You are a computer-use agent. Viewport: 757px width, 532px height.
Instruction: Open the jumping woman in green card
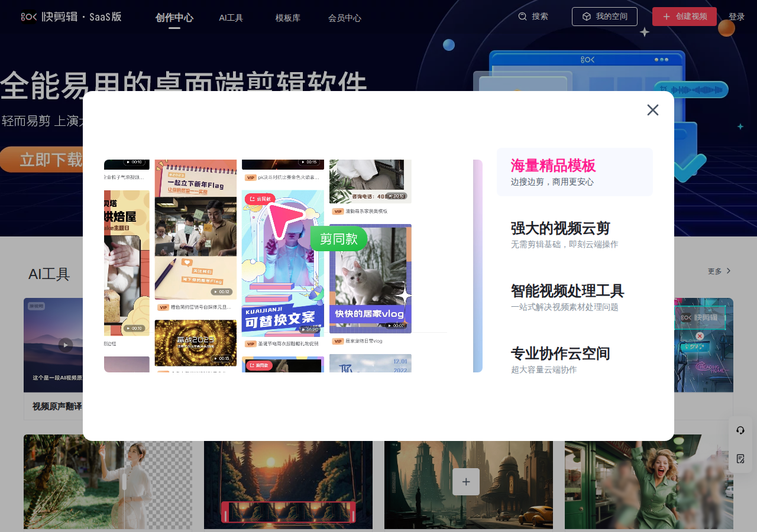tap(649, 482)
